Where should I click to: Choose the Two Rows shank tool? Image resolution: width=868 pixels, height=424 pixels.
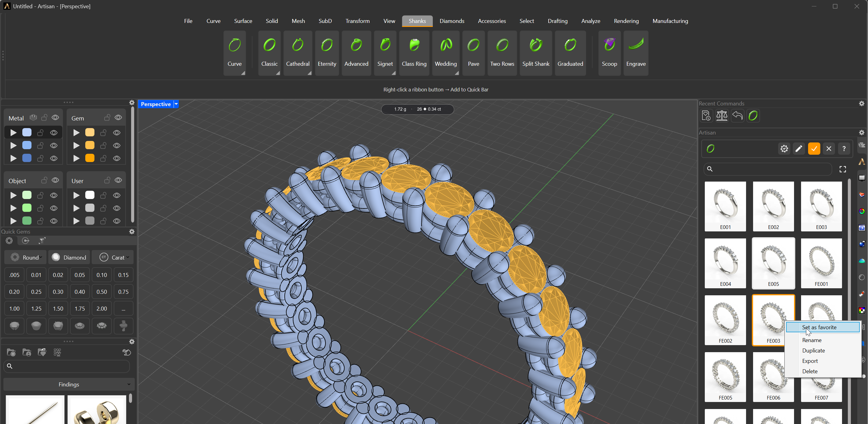(x=502, y=53)
